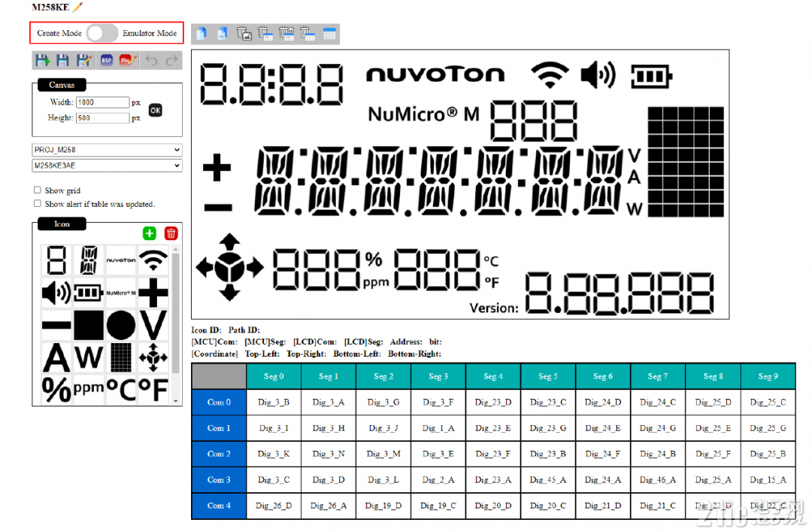Image resolution: width=812 pixels, height=532 pixels.
Task: Click table cell Dig_23_G
Action: coord(548,427)
